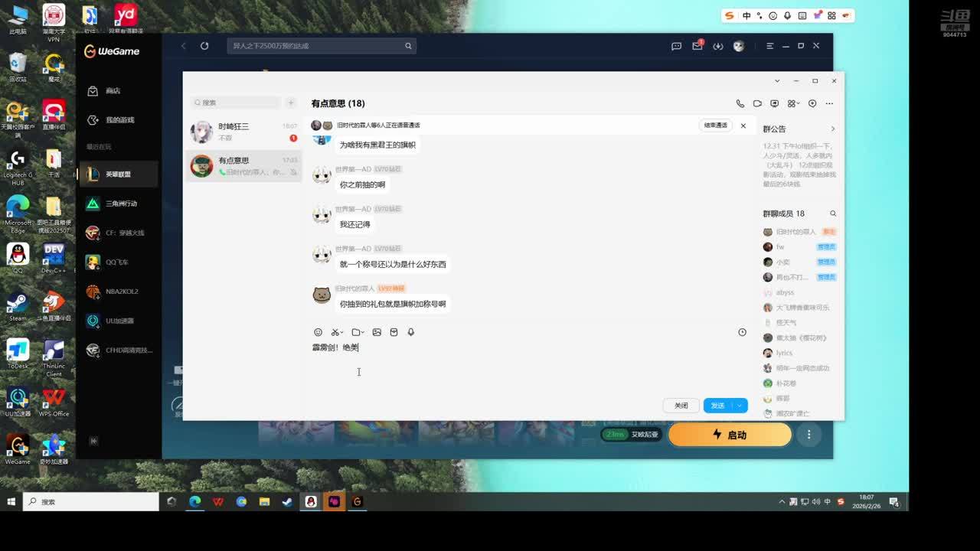The image size is (980, 551).
Task: Select the 有点意思 group conversation
Action: tap(244, 165)
